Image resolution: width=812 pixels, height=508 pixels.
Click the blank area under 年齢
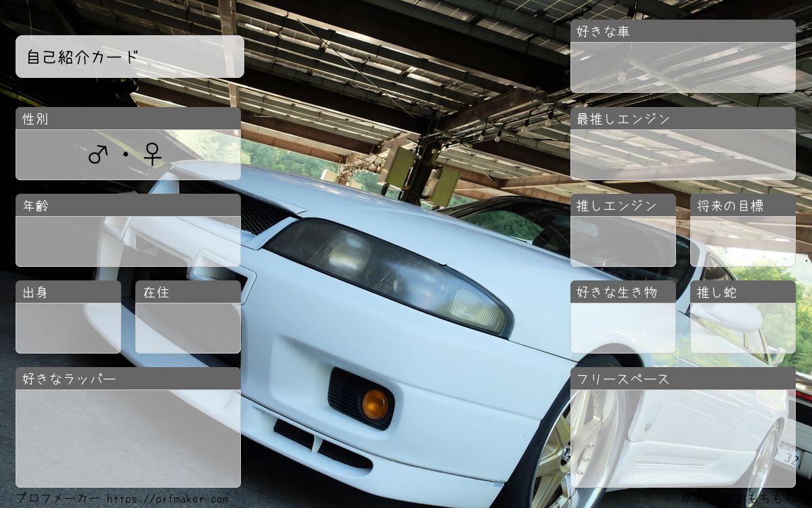coord(128,241)
